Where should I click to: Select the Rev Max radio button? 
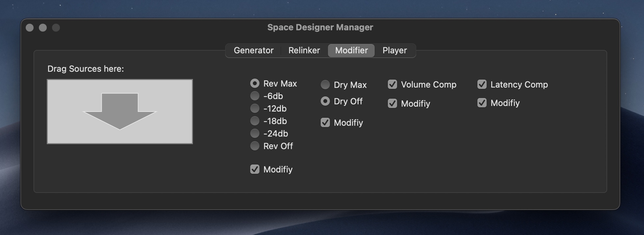click(255, 83)
